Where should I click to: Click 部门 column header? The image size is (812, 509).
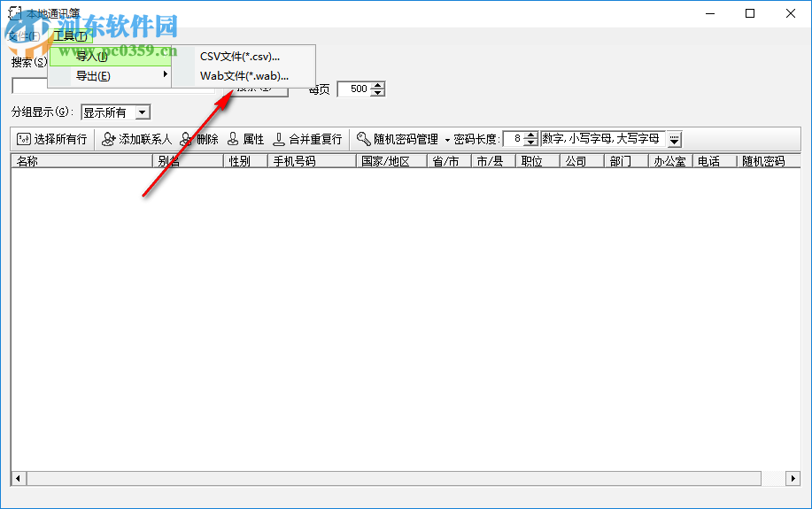click(x=626, y=162)
